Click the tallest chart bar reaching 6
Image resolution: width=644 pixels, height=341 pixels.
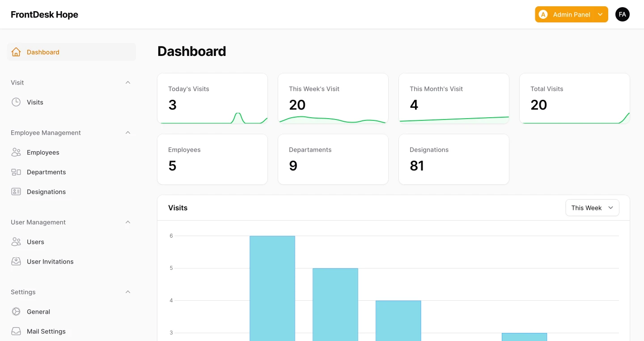(x=272, y=288)
